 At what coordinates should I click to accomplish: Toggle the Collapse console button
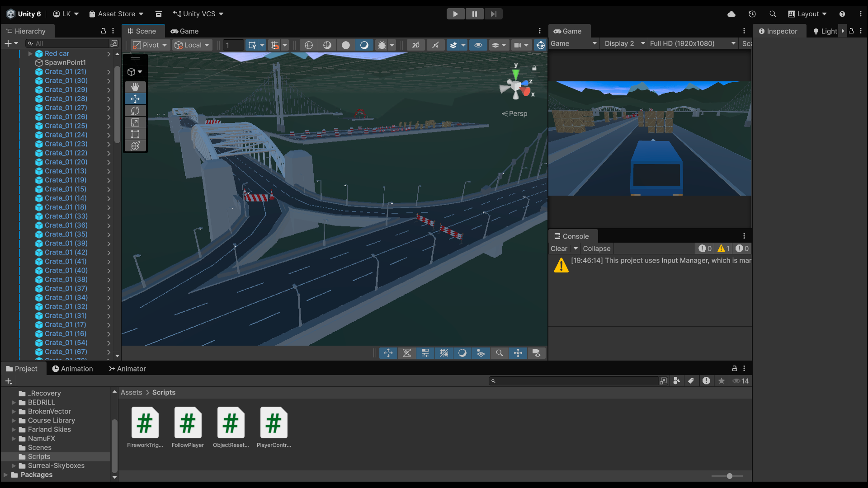596,249
